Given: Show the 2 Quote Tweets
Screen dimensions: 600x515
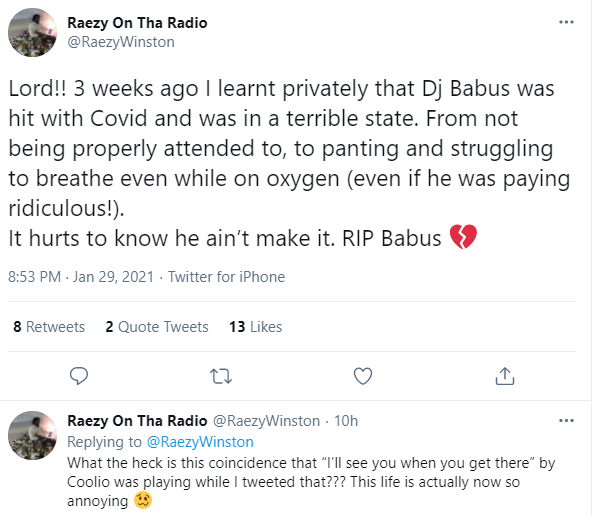Looking at the screenshot, I should pos(157,327).
